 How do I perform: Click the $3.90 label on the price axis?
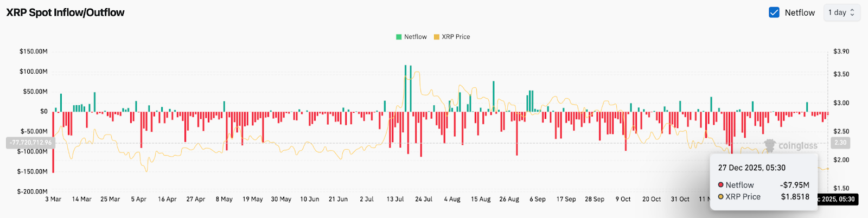pos(841,52)
